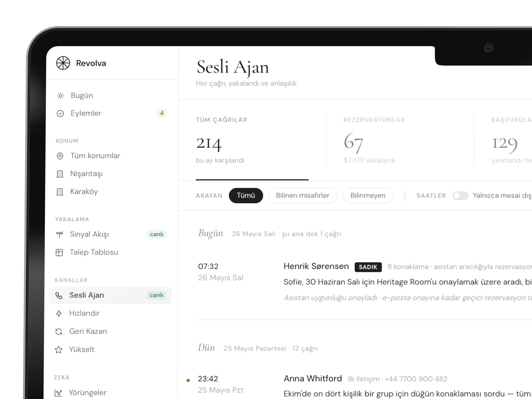532x399 pixels.
Task: Switch to the Rezervasyonlar stats tab
Action: click(400, 140)
